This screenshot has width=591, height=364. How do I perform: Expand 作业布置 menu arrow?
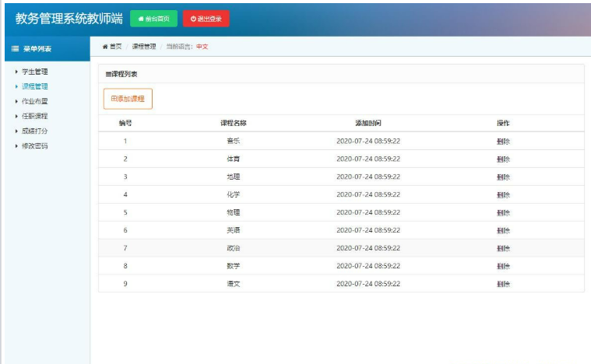(x=16, y=101)
